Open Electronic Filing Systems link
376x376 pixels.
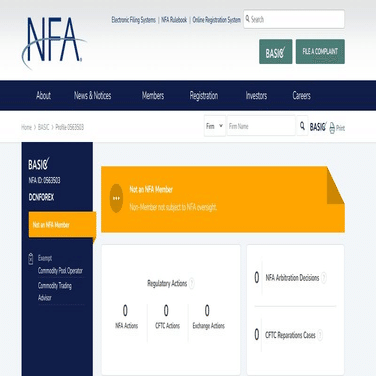pyautogui.click(x=133, y=20)
